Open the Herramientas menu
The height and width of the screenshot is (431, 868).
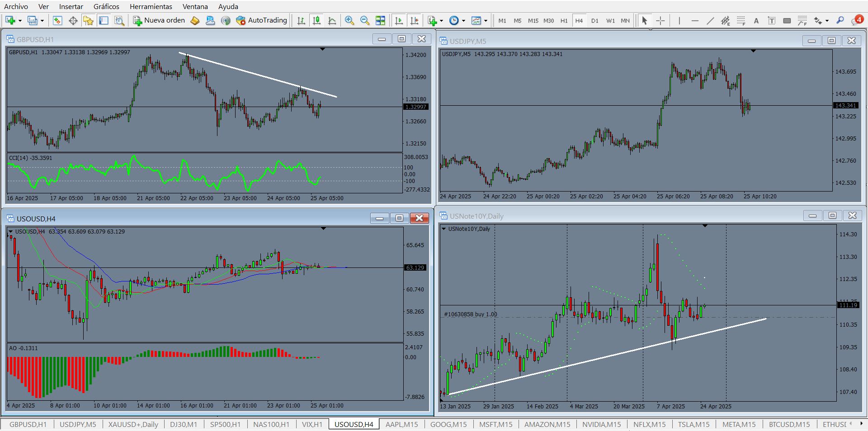pyautogui.click(x=151, y=6)
